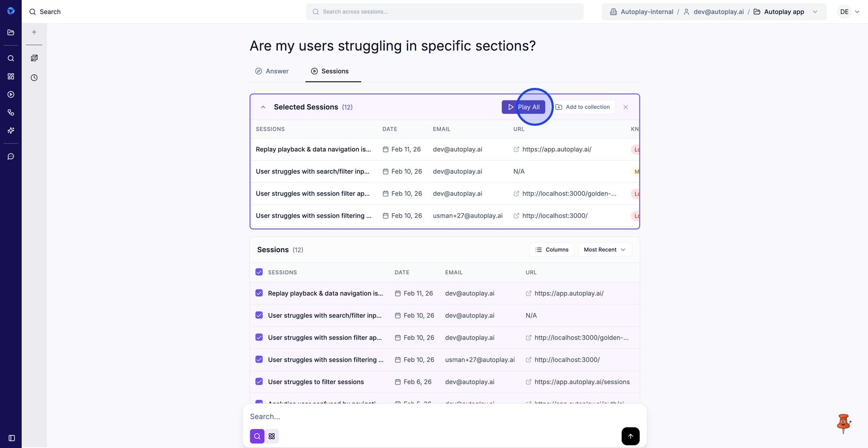Click Add to collection button
Image resolution: width=868 pixels, height=448 pixels.
pos(583,107)
